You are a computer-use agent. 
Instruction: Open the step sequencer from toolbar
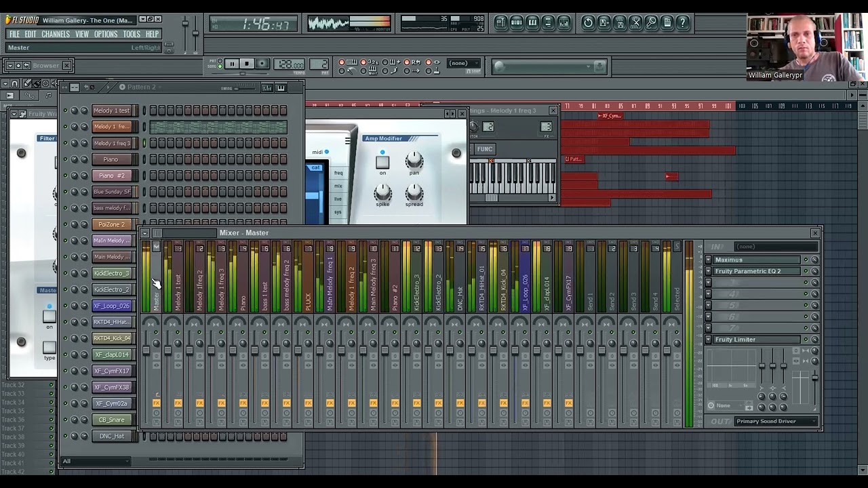tap(517, 22)
